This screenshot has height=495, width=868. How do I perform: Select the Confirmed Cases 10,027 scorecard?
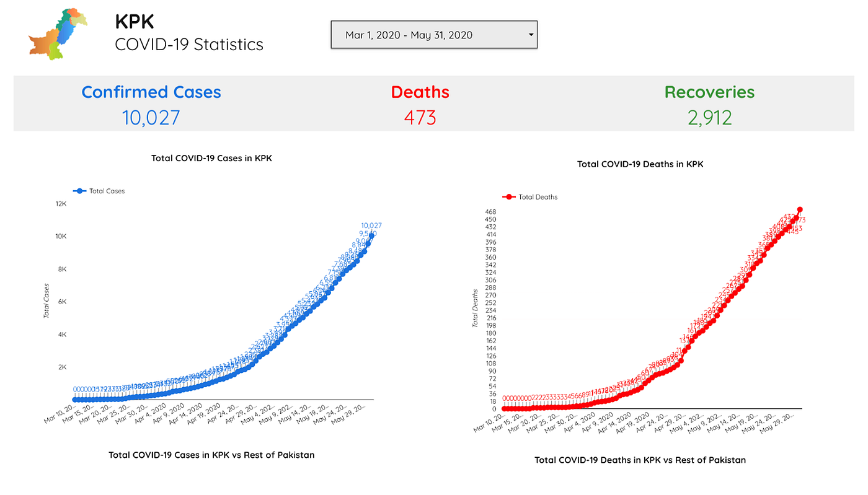(151, 104)
